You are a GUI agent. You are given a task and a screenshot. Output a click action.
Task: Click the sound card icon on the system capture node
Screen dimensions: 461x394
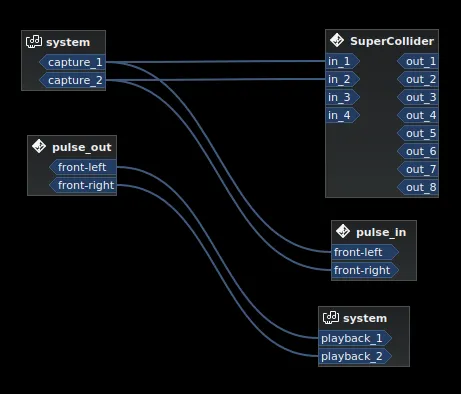[x=34, y=42]
